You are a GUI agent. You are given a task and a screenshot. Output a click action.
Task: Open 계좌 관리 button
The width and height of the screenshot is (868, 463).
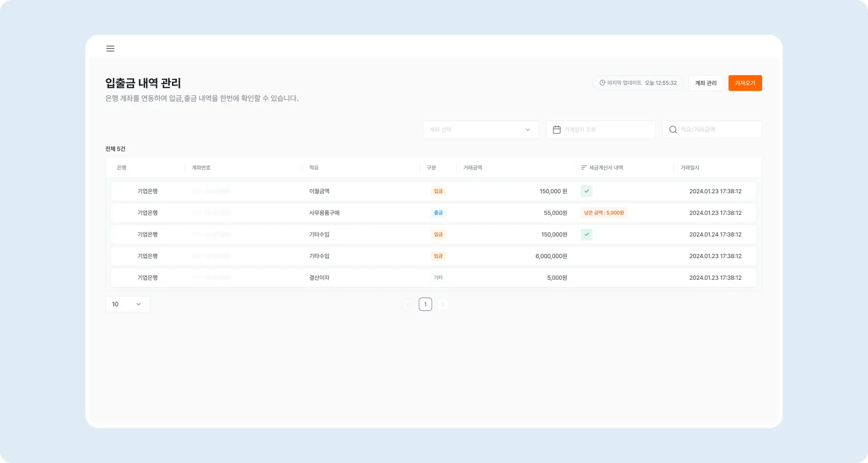[x=705, y=83]
